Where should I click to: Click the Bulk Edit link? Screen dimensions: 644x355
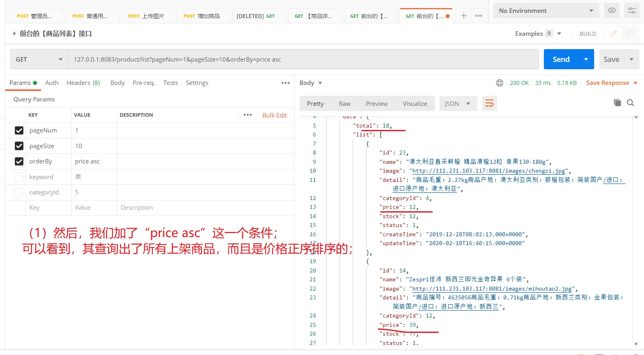coord(274,115)
